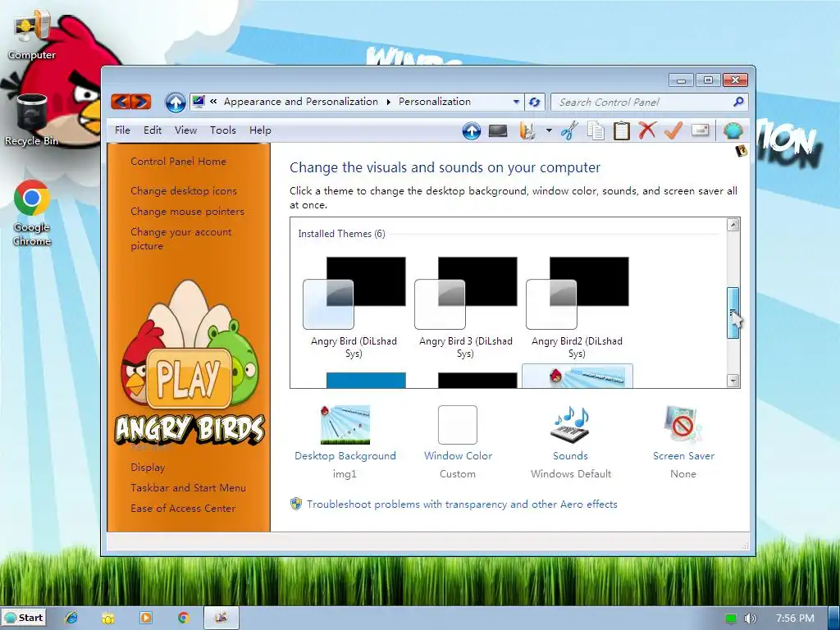840x630 pixels.
Task: Click the forward navigation arrow
Action: pyautogui.click(x=141, y=101)
